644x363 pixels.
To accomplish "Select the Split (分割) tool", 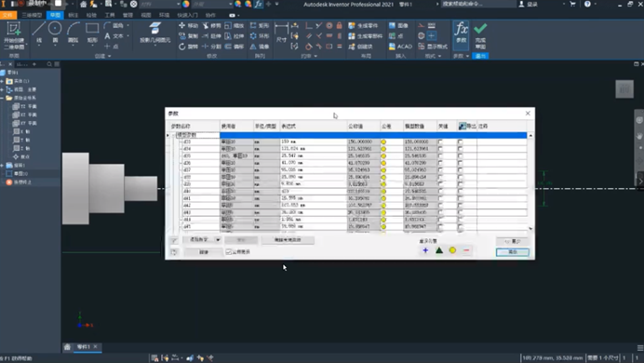I will 211,47.
